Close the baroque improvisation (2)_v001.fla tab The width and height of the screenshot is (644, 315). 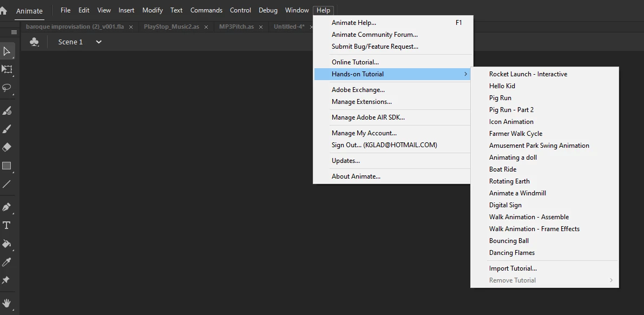click(x=131, y=27)
